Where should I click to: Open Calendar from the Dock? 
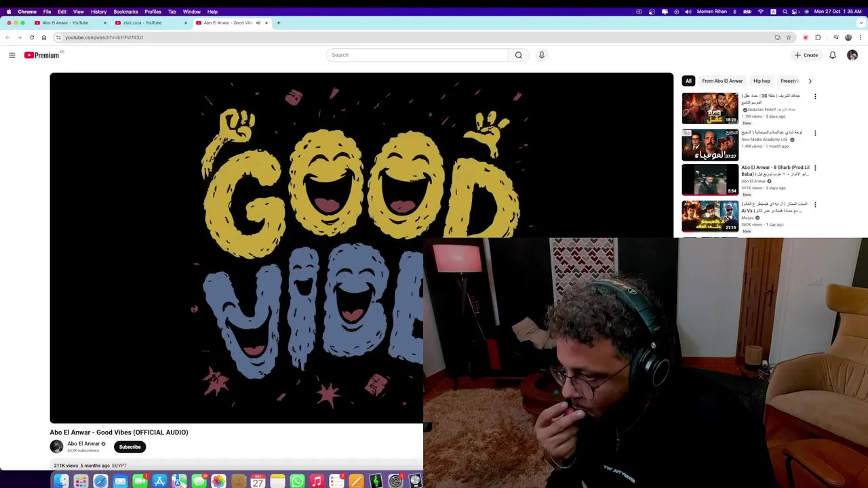coord(258,481)
